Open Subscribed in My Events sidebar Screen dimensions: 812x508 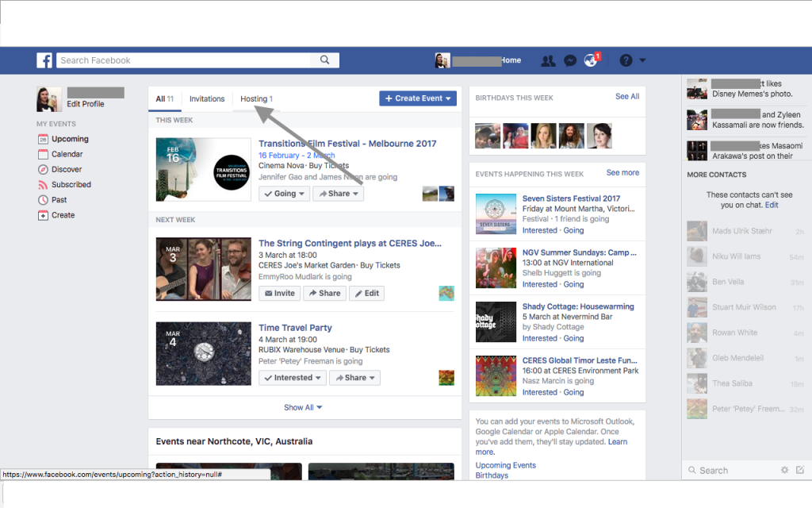pyautogui.click(x=71, y=184)
